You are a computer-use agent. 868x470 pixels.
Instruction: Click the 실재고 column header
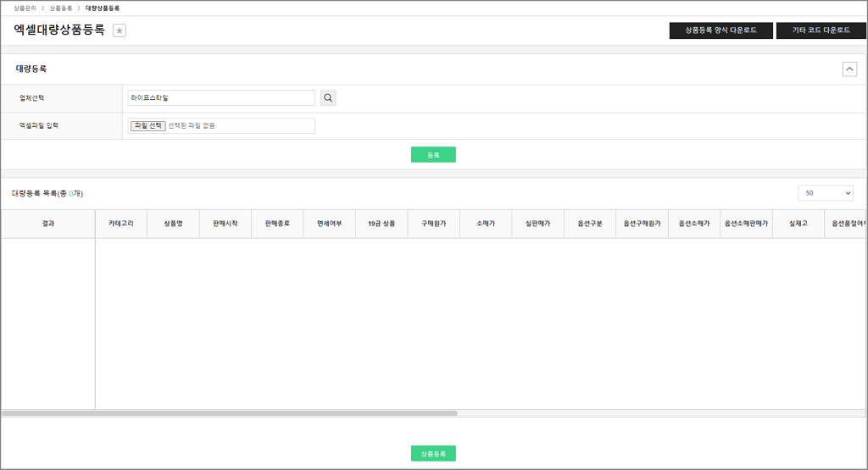pos(798,224)
